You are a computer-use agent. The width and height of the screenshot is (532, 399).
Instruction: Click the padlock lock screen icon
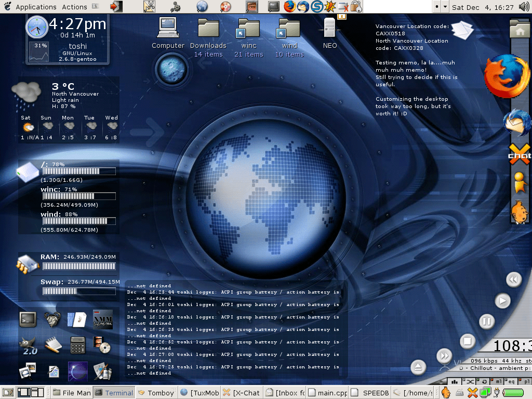click(x=356, y=6)
